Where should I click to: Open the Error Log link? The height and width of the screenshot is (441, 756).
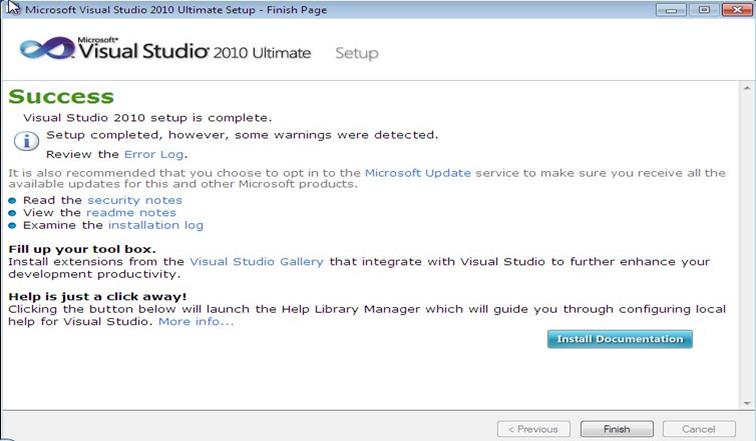click(x=154, y=155)
